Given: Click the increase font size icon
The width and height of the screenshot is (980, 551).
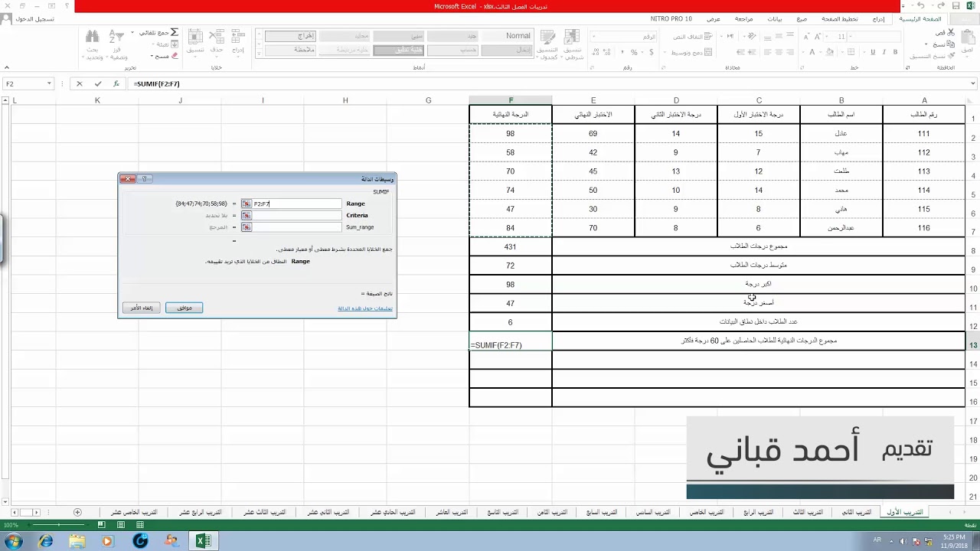Looking at the screenshot, I should 818,37.
